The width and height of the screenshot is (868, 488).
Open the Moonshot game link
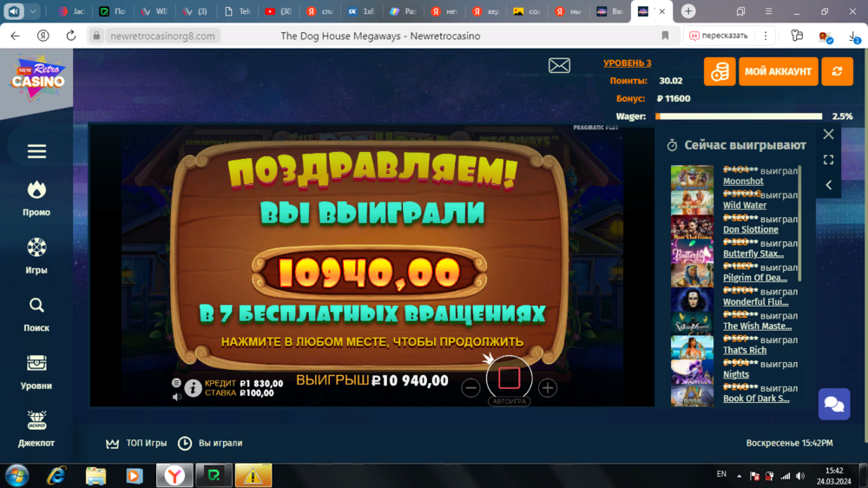[743, 181]
